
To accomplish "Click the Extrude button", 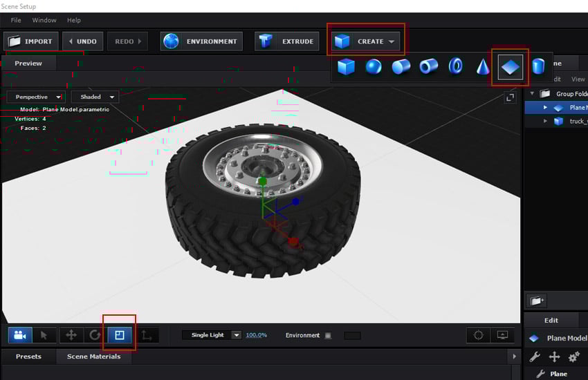I will [x=287, y=41].
